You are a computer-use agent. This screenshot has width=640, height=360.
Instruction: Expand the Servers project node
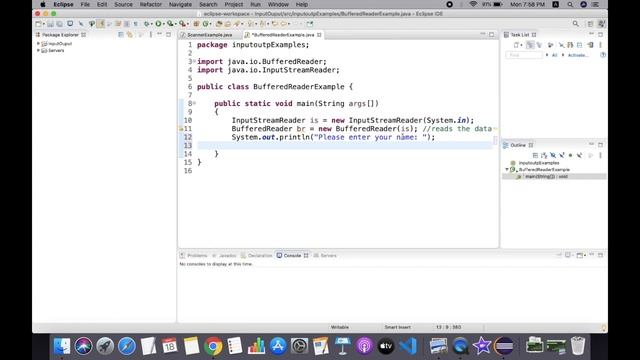coord(38,50)
